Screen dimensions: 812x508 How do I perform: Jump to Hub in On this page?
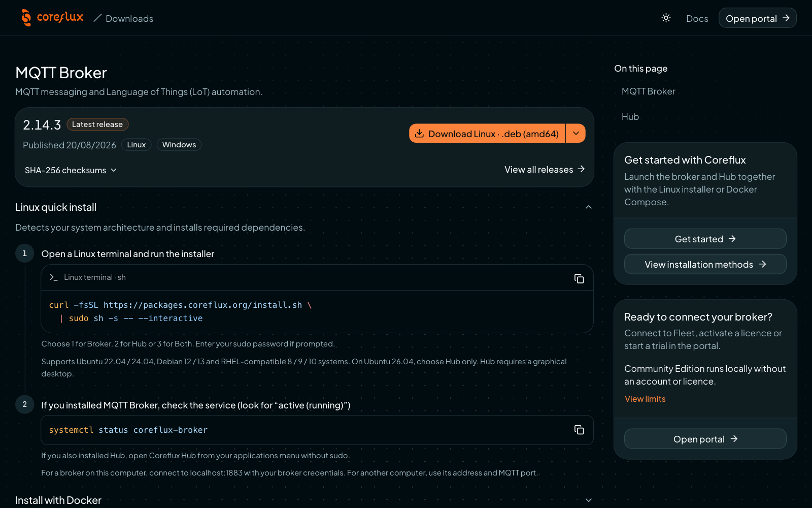point(630,117)
